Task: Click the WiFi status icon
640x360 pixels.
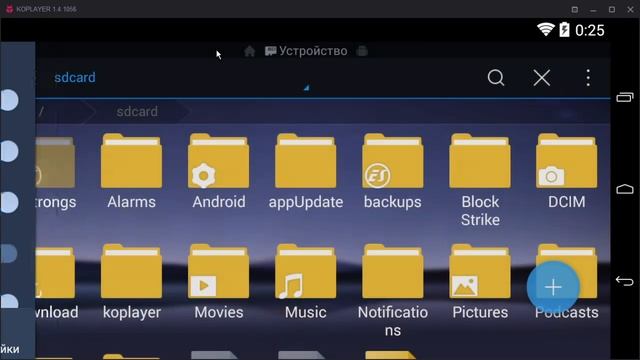Action: click(545, 30)
